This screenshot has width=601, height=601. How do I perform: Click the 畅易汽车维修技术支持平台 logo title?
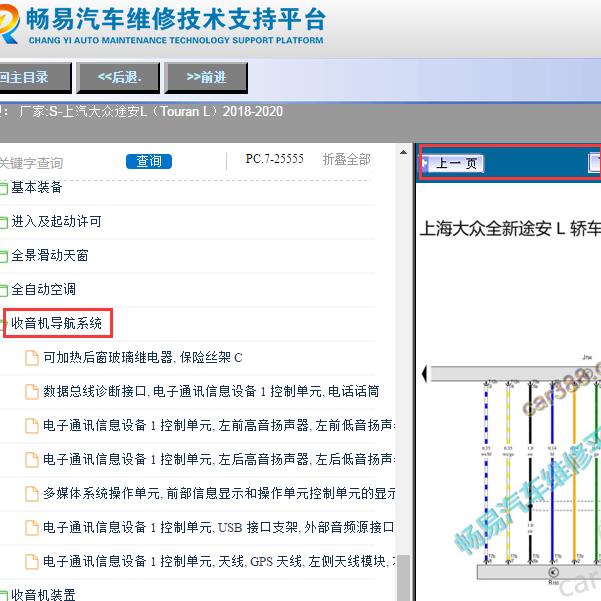click(x=176, y=19)
